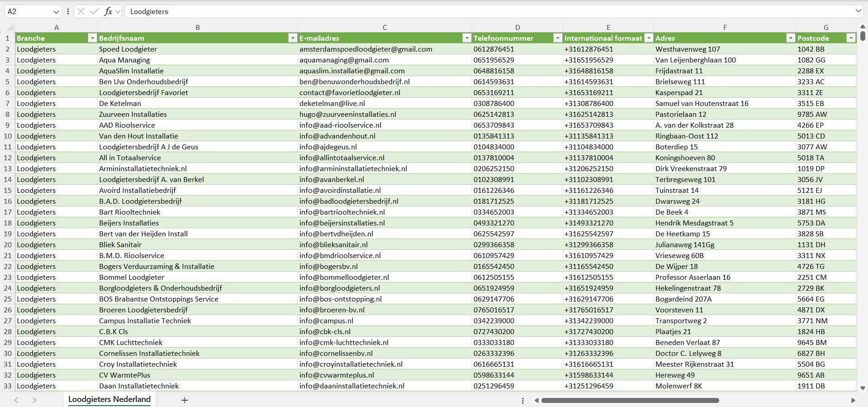Click the Cancel X icon in formula bar

pyautogui.click(x=81, y=11)
